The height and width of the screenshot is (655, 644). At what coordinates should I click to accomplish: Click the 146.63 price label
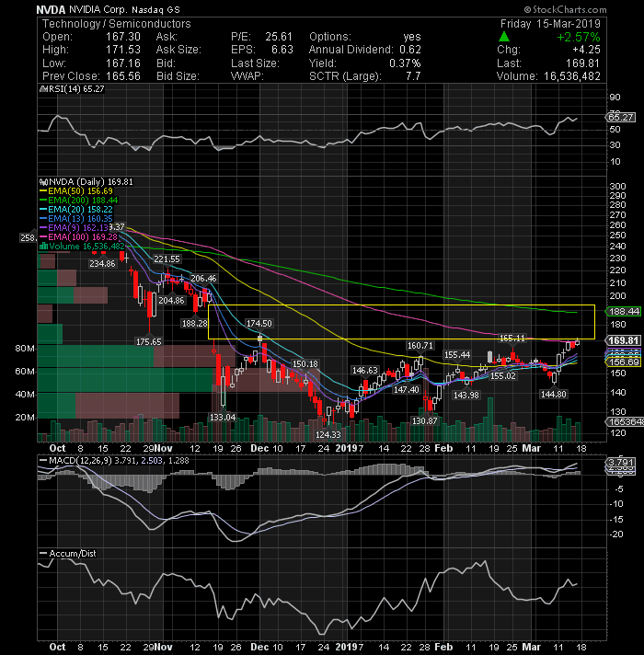click(364, 370)
